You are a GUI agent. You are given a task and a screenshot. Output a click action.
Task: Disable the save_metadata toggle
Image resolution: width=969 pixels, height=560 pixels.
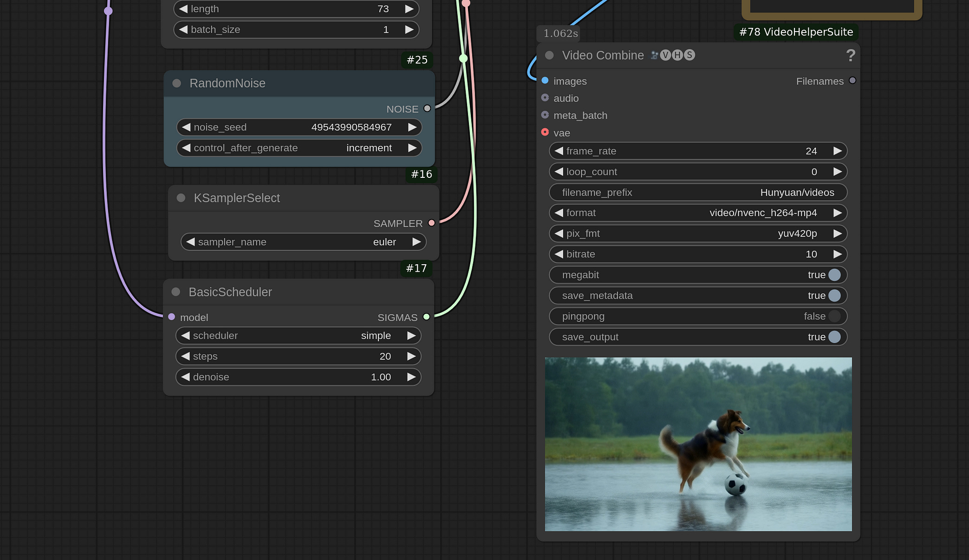coord(834,296)
